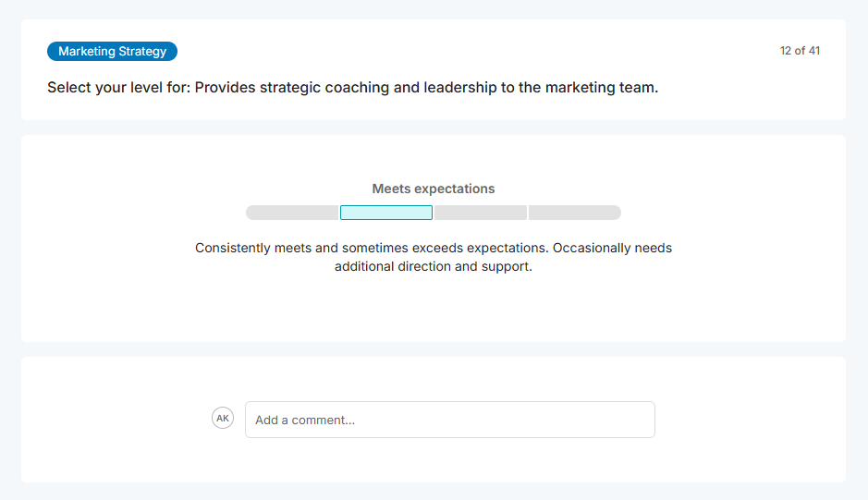Click the "41" total in the counter

point(813,51)
